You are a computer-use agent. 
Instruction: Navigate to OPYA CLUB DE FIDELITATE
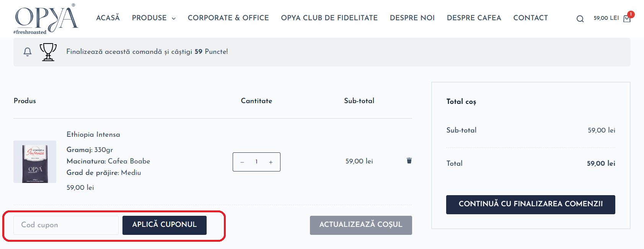pyautogui.click(x=329, y=18)
